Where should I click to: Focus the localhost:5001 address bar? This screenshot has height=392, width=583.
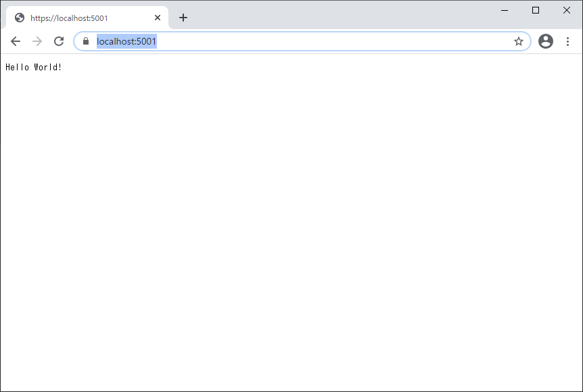coord(302,41)
